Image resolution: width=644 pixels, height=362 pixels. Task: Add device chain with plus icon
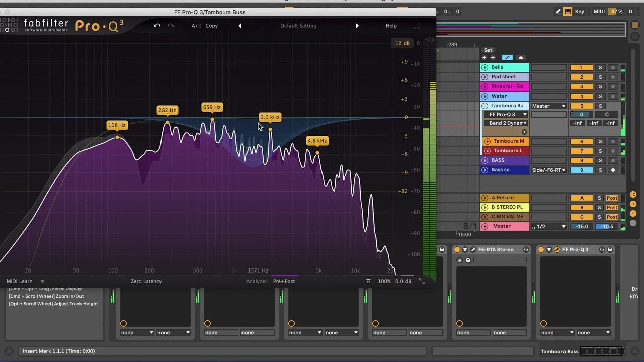tap(524, 132)
